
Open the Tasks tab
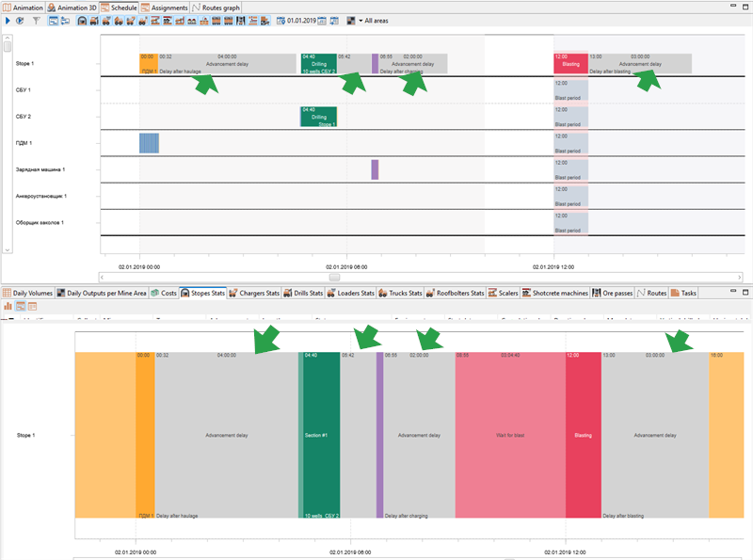(x=683, y=293)
